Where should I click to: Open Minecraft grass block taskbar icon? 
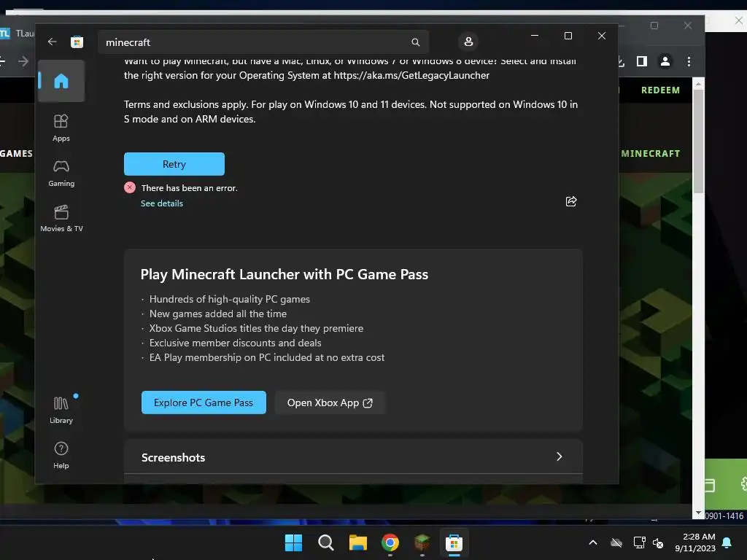(x=422, y=542)
